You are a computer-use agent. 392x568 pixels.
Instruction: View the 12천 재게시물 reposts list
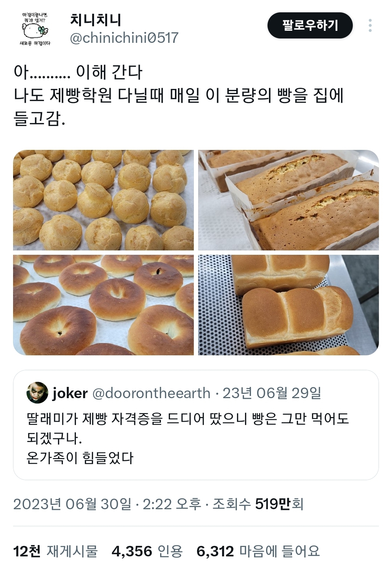pos(56,551)
